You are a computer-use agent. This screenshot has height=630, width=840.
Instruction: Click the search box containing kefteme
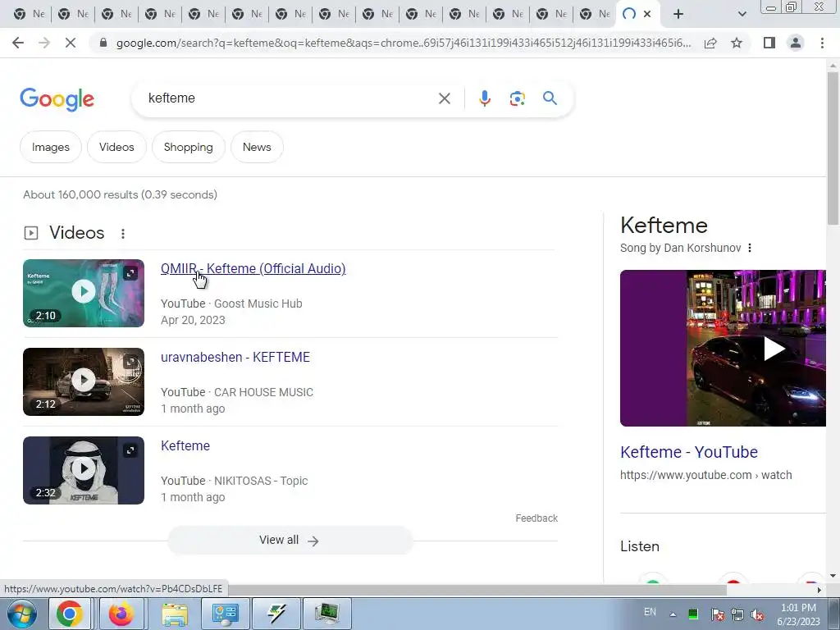(x=290, y=98)
